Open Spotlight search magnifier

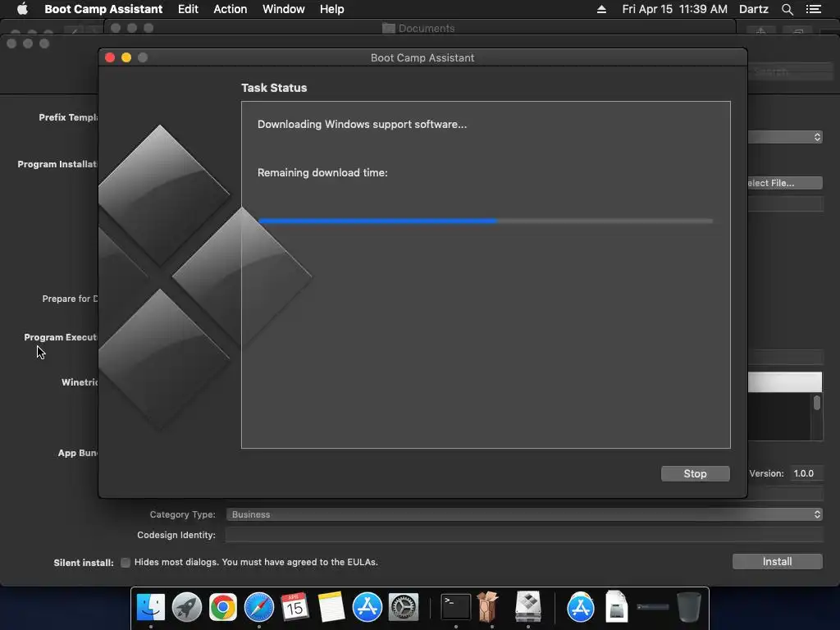pos(787,9)
